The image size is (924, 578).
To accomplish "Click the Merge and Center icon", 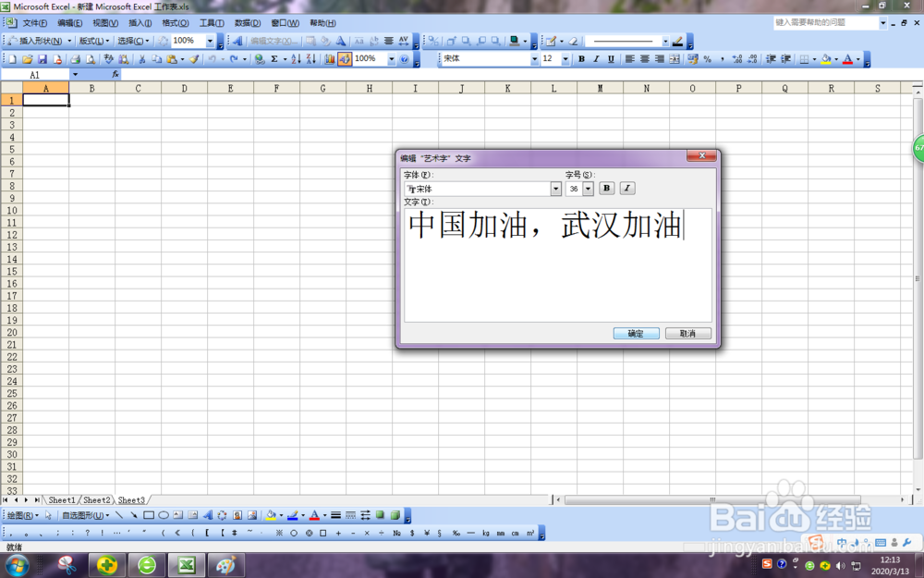I will pyautogui.click(x=675, y=59).
